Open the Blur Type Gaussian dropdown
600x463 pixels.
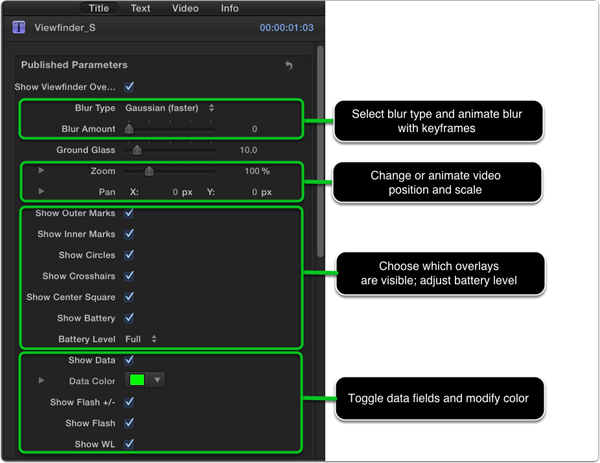tap(170, 108)
